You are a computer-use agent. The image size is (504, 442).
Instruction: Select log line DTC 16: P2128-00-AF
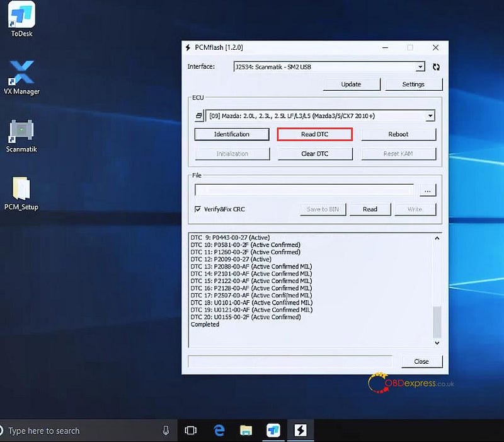[251, 288]
